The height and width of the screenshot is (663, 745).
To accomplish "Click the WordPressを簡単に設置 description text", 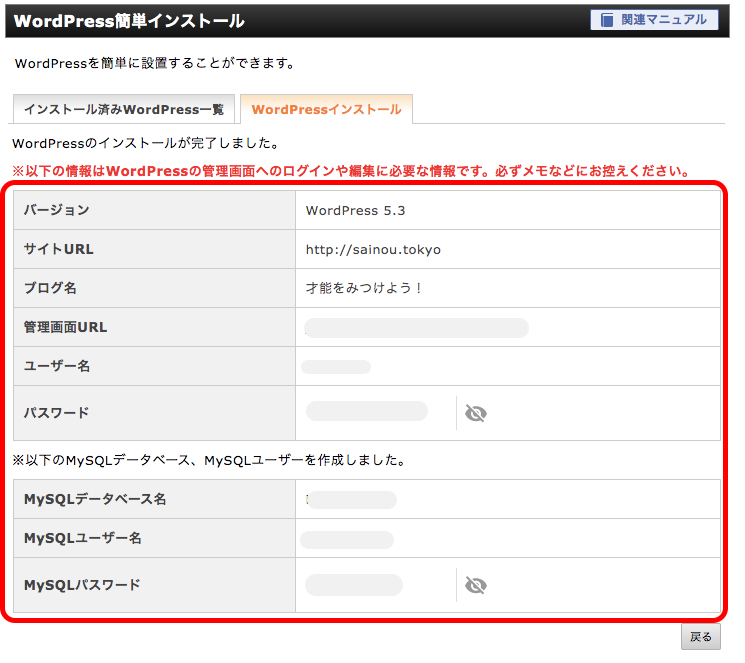I will click(155, 63).
